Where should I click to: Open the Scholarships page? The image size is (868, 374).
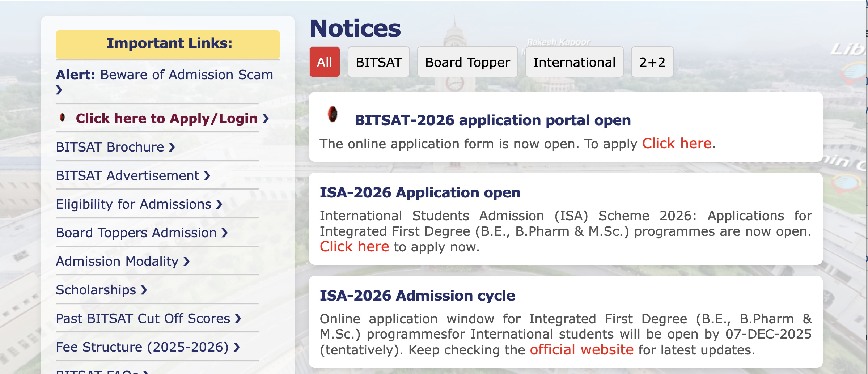coord(96,289)
